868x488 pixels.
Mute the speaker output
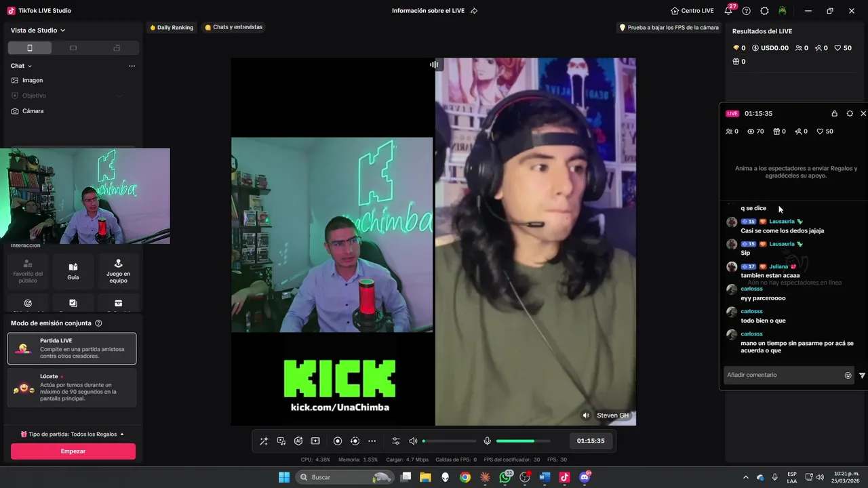413,441
